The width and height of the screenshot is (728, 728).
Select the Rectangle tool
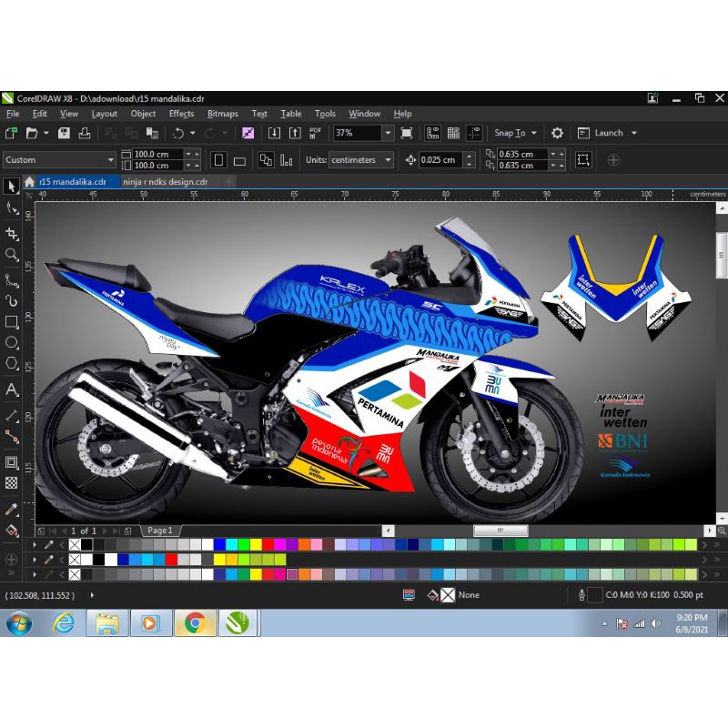pos(11,323)
